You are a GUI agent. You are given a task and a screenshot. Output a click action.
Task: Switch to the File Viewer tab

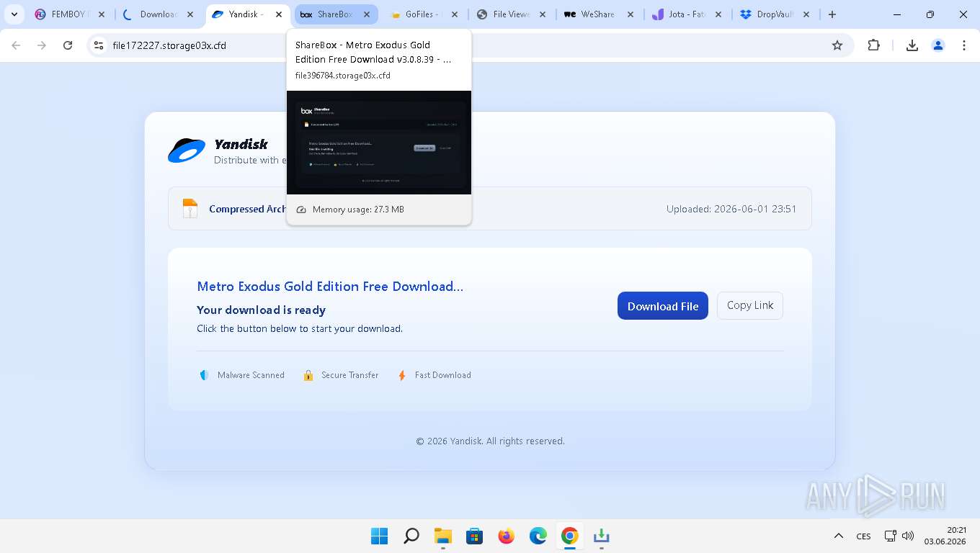point(512,14)
